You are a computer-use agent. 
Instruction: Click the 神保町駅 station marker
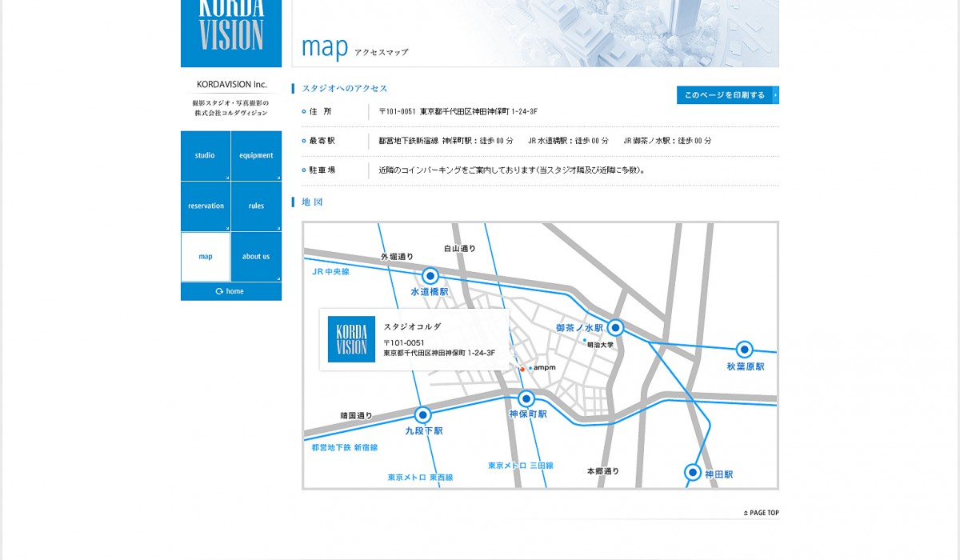(x=526, y=398)
